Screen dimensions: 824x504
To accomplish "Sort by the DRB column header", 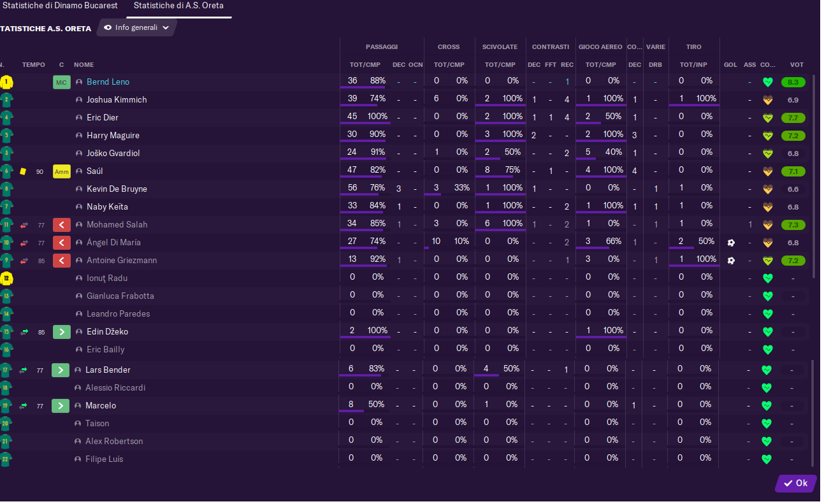I will [x=655, y=64].
